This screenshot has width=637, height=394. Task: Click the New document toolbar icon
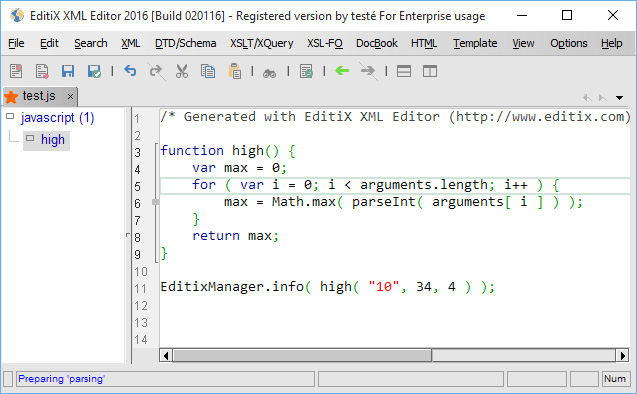click(x=16, y=71)
